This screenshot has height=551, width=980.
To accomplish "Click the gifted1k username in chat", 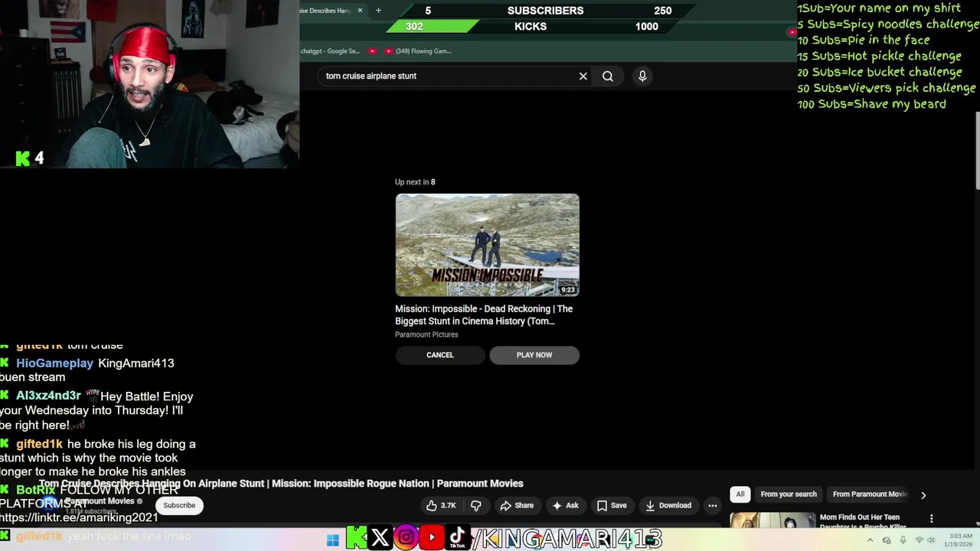I will [39, 444].
